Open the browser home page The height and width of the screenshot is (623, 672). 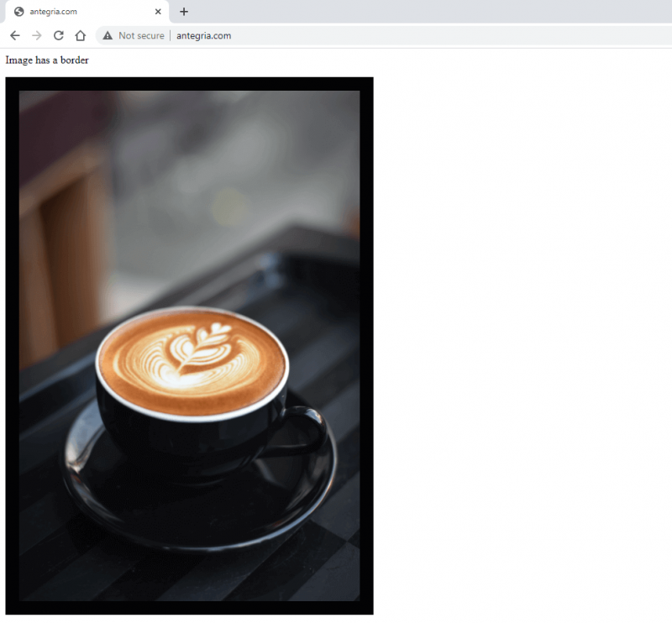[79, 35]
